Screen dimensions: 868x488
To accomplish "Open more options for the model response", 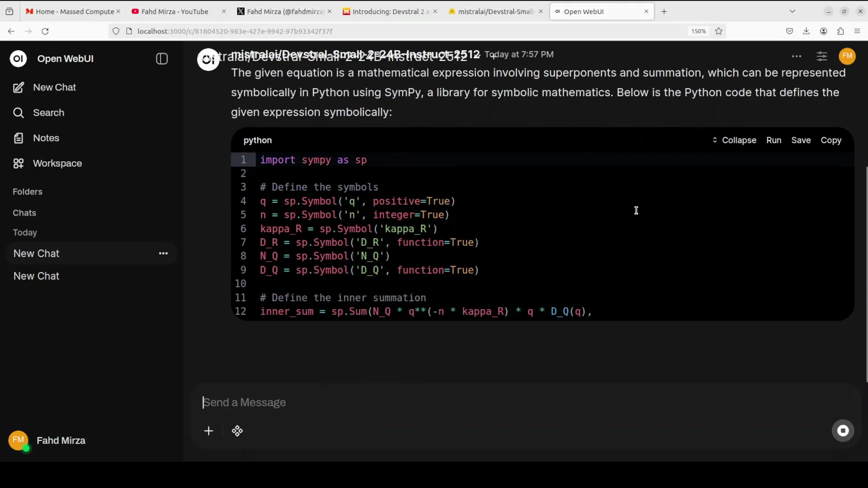I will [x=797, y=56].
